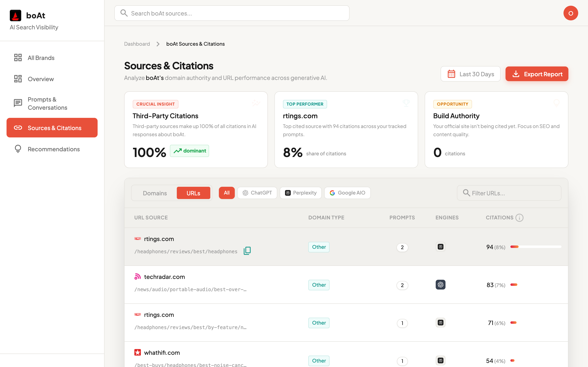Switch table view to Domains

[155, 193]
